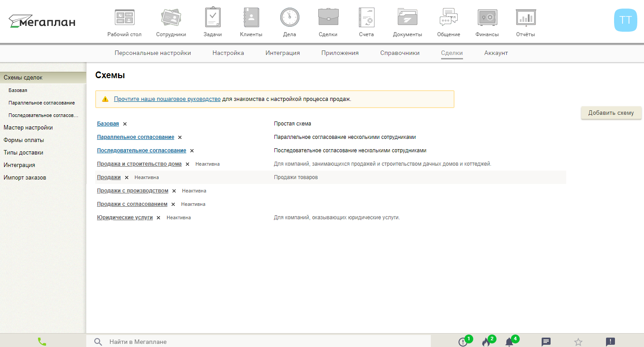Select Последовательное согласов… in left sidebar
Image resolution: width=644 pixels, height=347 pixels.
43,115
